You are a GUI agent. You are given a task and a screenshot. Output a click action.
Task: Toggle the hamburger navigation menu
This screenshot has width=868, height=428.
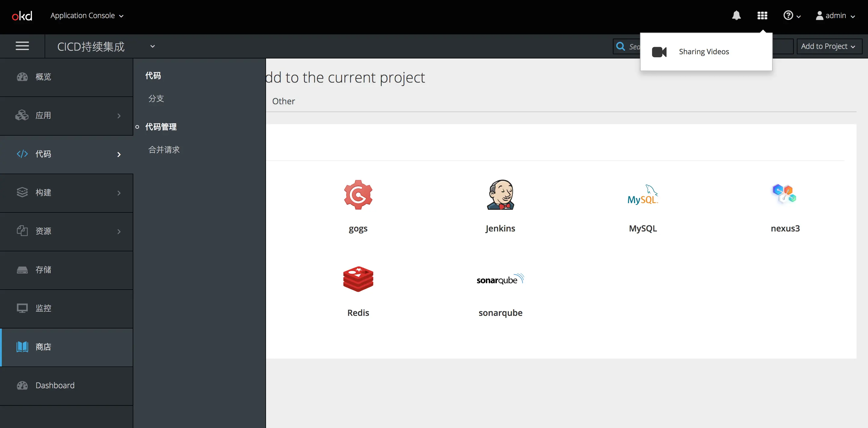22,46
